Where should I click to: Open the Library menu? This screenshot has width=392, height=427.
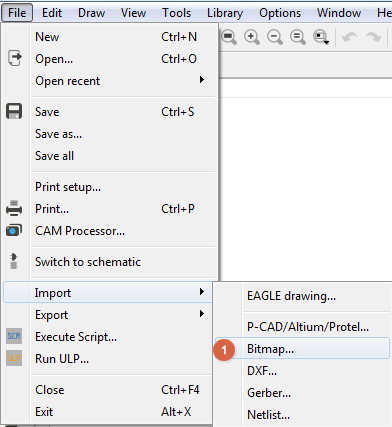tap(225, 13)
